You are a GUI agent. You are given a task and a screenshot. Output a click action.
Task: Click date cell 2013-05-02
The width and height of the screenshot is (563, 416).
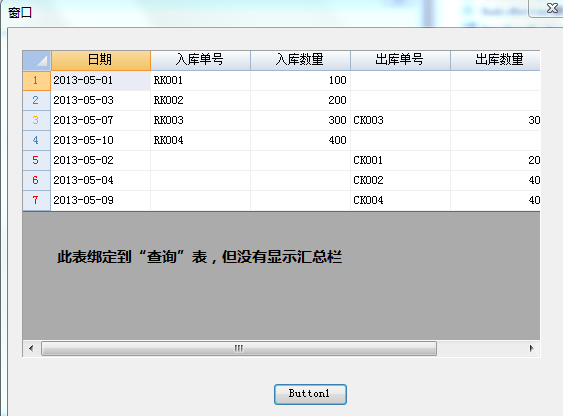pyautogui.click(x=101, y=160)
